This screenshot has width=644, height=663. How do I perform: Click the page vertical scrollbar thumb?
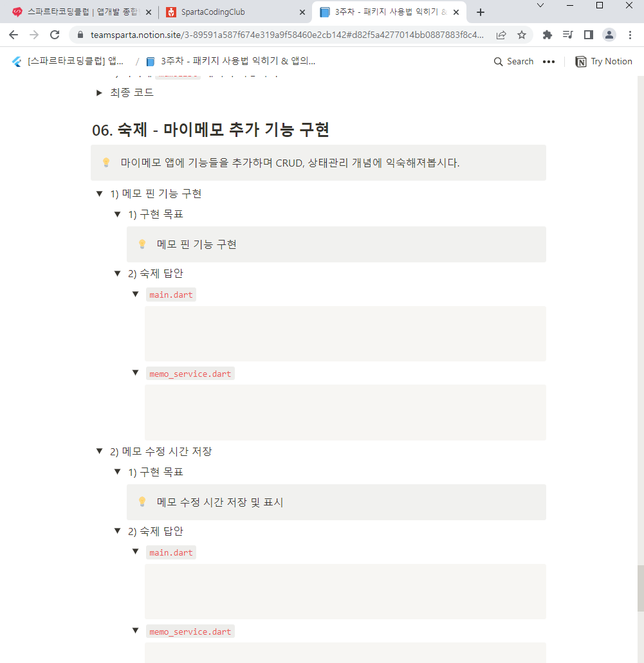641,588
